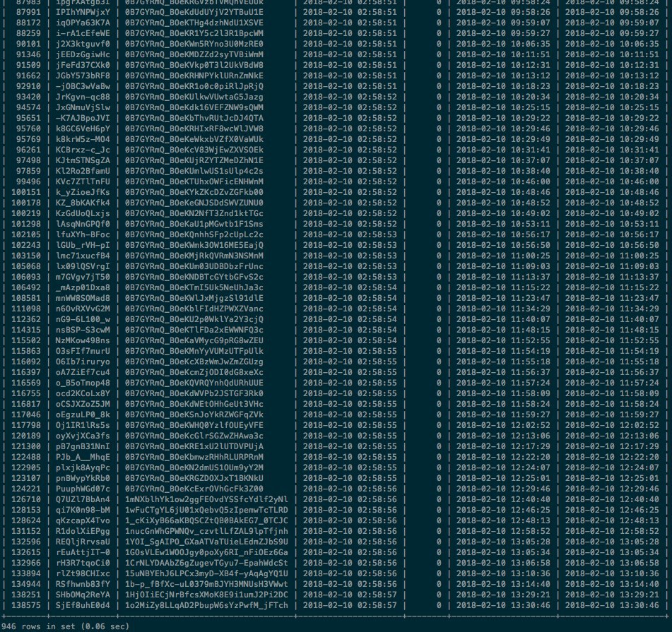
Task: Click the '946 rows in set (0.06 sec)' line
Action: click(x=65, y=626)
